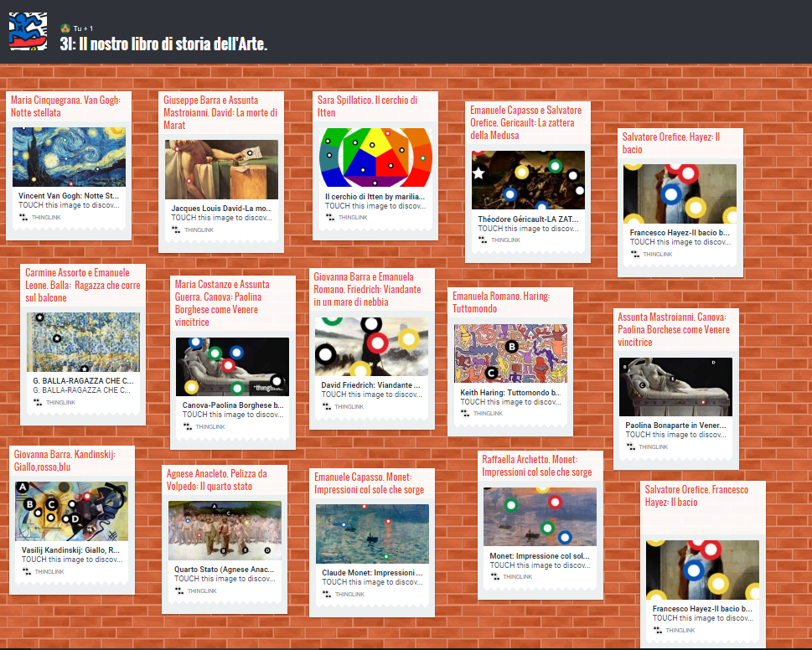Viewport: 812px width, 650px height.
Task: Open Assunta Mastroianni's Paolina Bonaparte image
Action: (675, 387)
